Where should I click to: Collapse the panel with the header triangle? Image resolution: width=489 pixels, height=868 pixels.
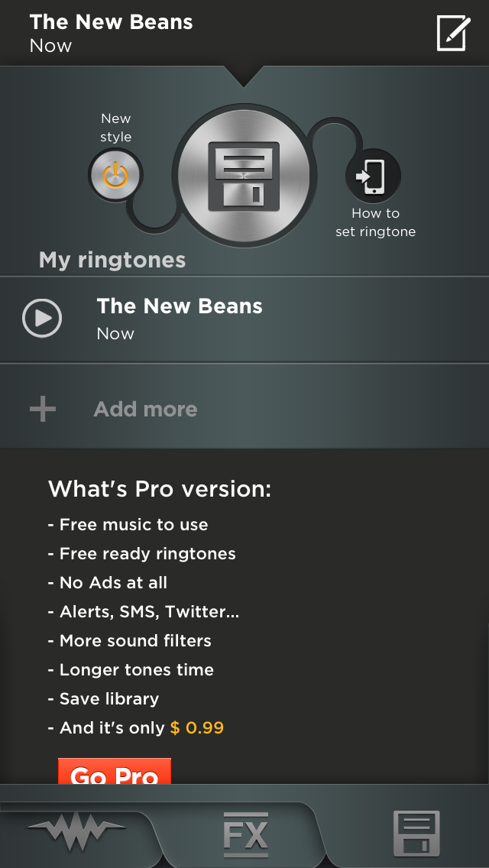point(244,76)
